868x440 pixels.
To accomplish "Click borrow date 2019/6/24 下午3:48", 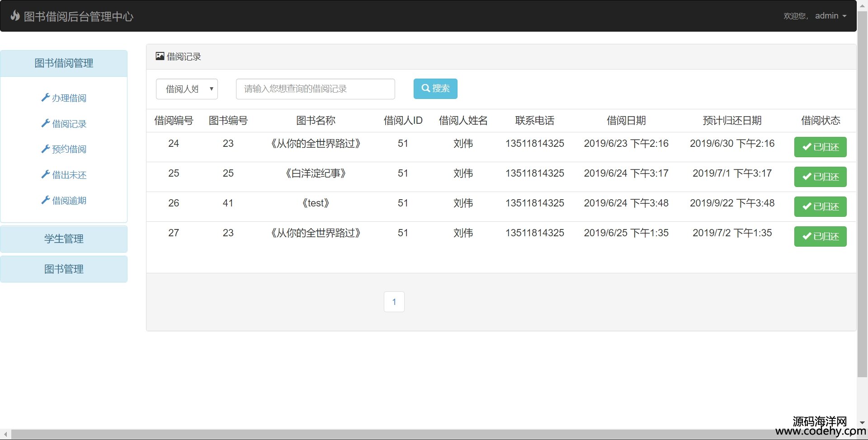I will click(626, 203).
